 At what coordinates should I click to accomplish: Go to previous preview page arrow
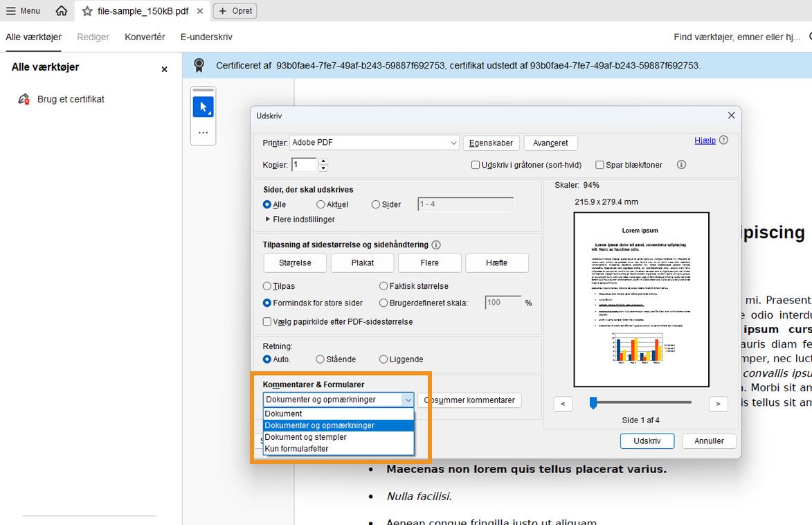pyautogui.click(x=563, y=404)
